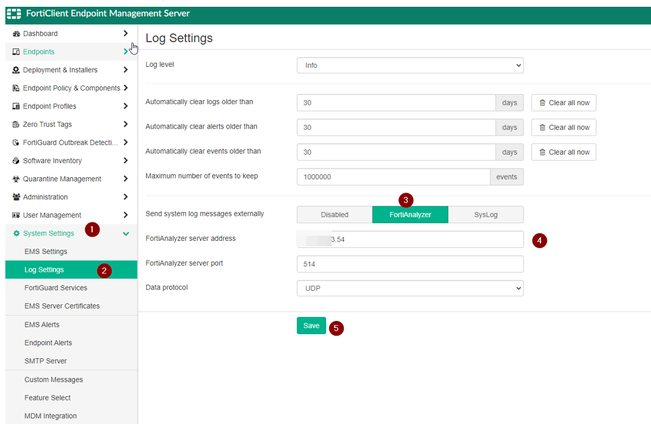Select FortiAnalyzer for external log sending
This screenshot has height=424, width=651.
pyautogui.click(x=410, y=215)
